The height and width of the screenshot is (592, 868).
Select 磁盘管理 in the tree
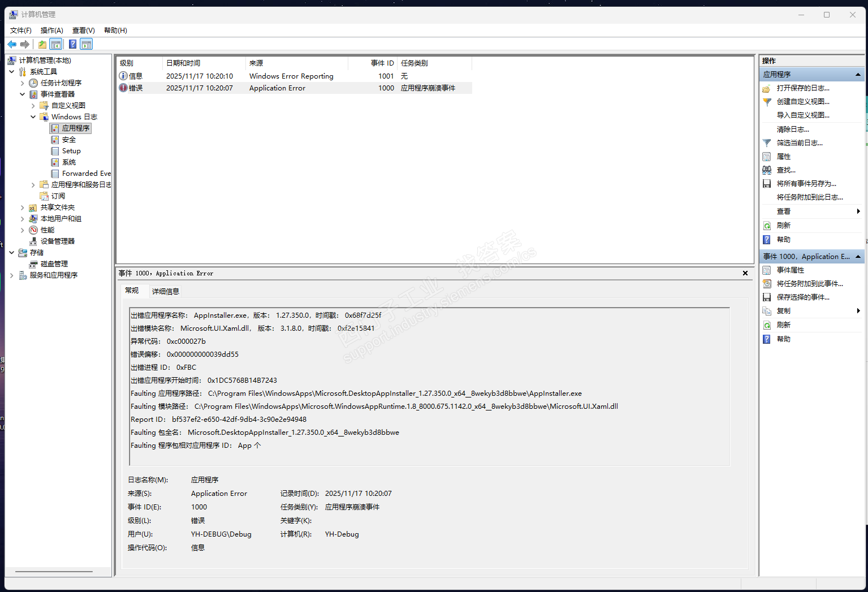tap(54, 264)
